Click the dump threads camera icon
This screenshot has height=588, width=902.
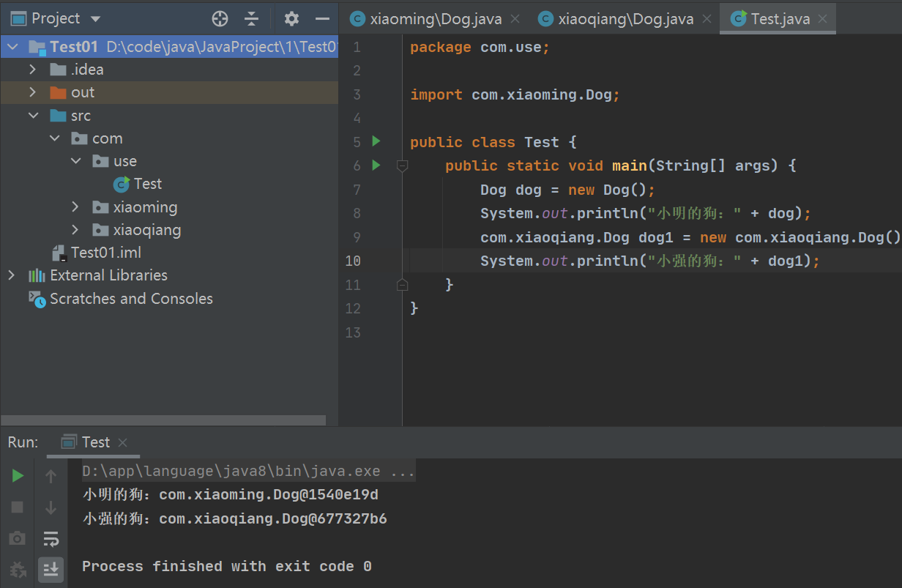pos(18,539)
